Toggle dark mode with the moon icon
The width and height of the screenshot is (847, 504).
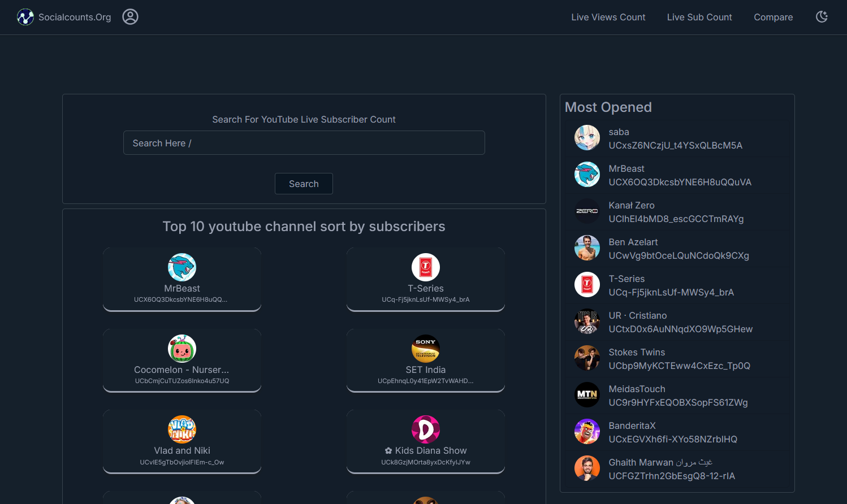(x=822, y=17)
